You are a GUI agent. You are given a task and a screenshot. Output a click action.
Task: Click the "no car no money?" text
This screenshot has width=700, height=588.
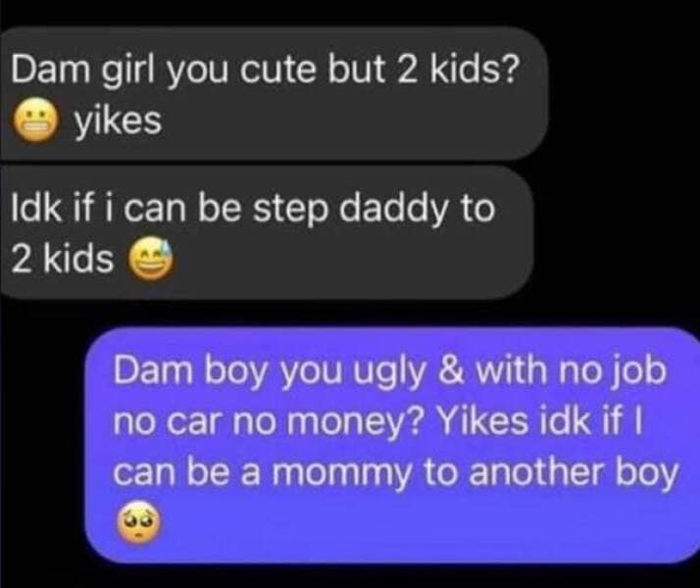[270, 423]
